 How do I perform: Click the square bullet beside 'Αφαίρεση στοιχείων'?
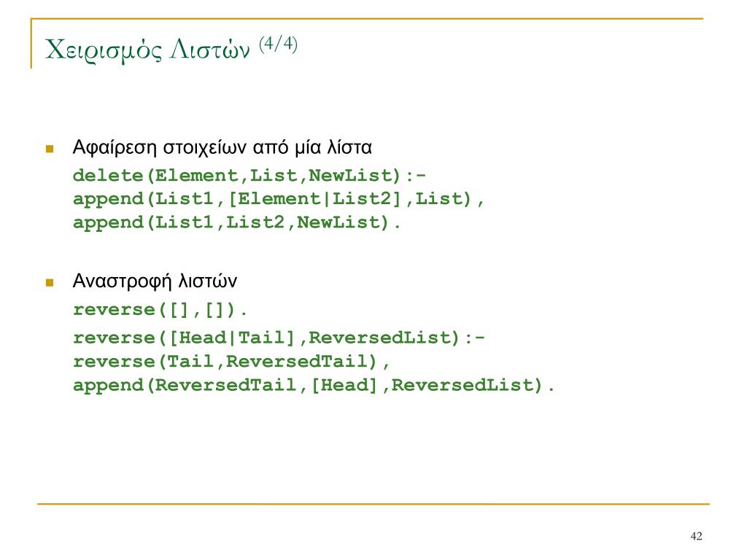tap(50, 149)
